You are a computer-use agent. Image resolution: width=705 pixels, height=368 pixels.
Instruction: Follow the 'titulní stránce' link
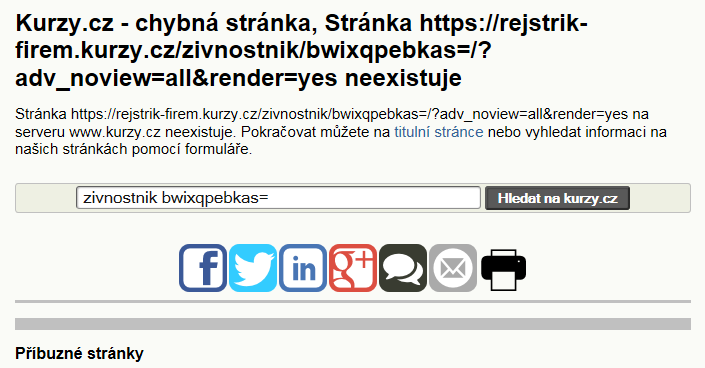pos(438,132)
